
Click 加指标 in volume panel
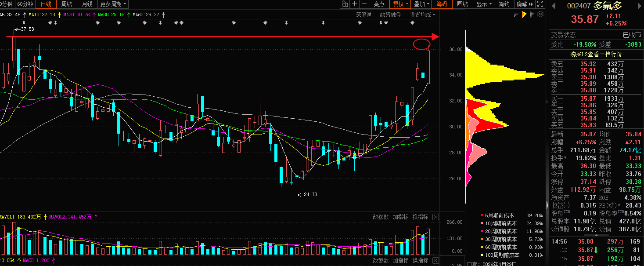pyautogui.click(x=400, y=217)
